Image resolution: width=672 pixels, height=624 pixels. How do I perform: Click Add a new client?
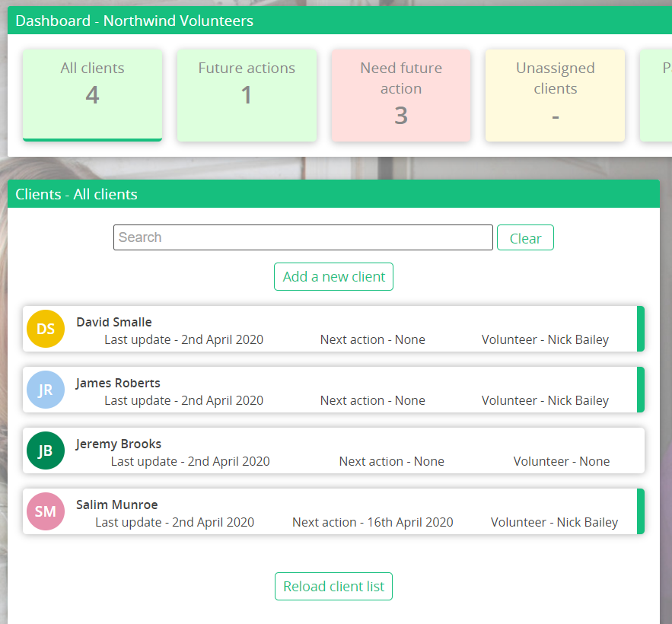[333, 276]
